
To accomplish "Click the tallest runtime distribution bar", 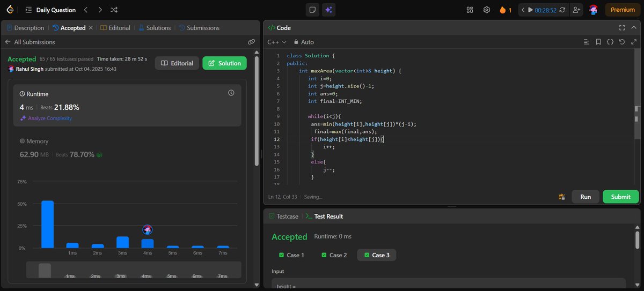I will [x=47, y=224].
